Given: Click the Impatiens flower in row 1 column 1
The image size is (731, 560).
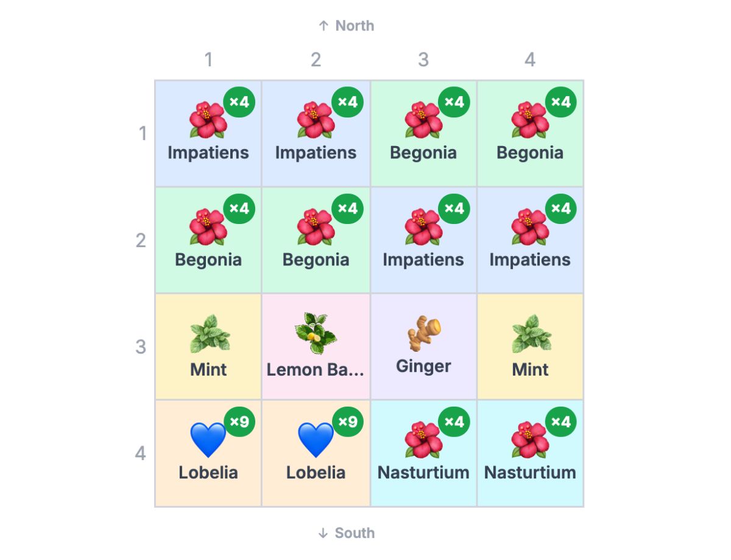Looking at the screenshot, I should (x=208, y=120).
